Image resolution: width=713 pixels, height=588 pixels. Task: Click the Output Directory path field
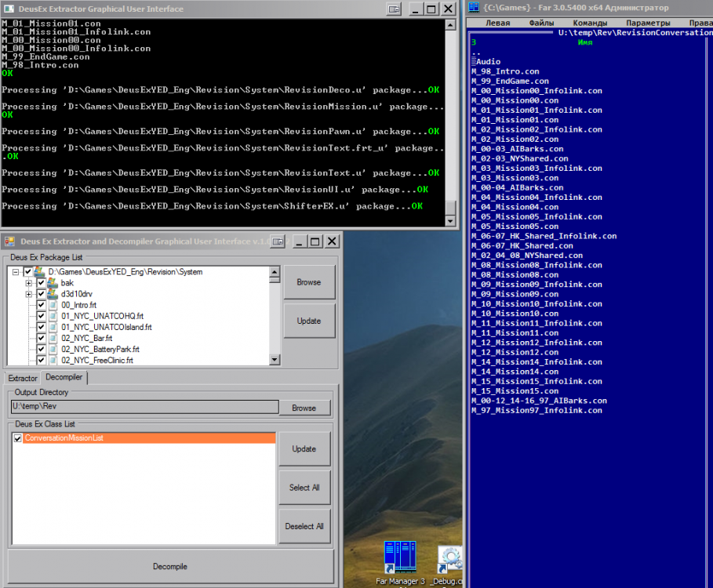pyautogui.click(x=144, y=407)
